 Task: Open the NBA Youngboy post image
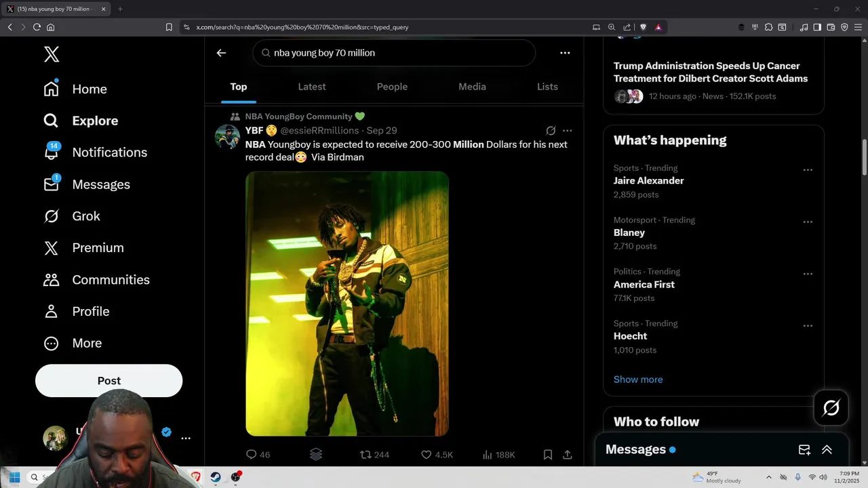pos(347,304)
